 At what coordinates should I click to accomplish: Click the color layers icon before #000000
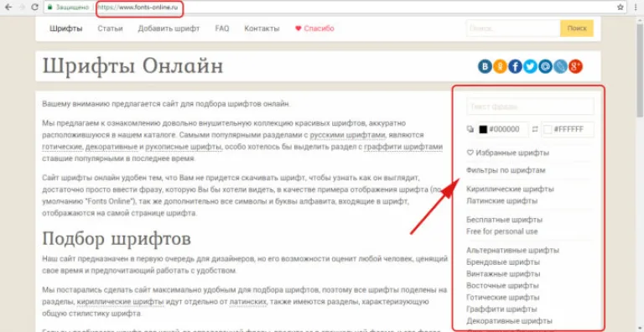pyautogui.click(x=470, y=129)
